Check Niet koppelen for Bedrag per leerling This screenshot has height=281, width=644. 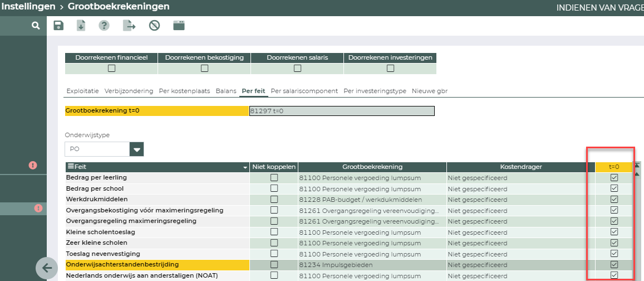pyautogui.click(x=274, y=178)
